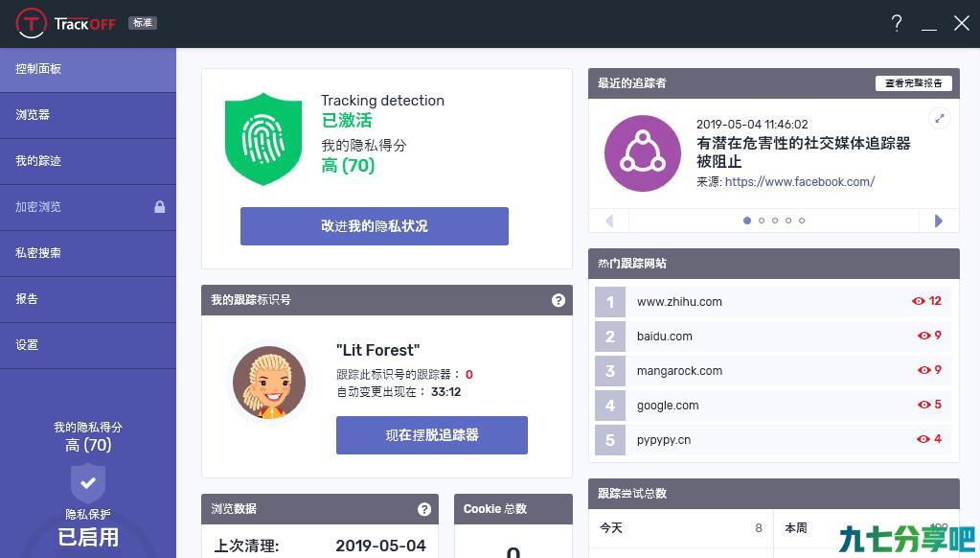
Task: Click the purple social media tracker icon
Action: [x=643, y=153]
